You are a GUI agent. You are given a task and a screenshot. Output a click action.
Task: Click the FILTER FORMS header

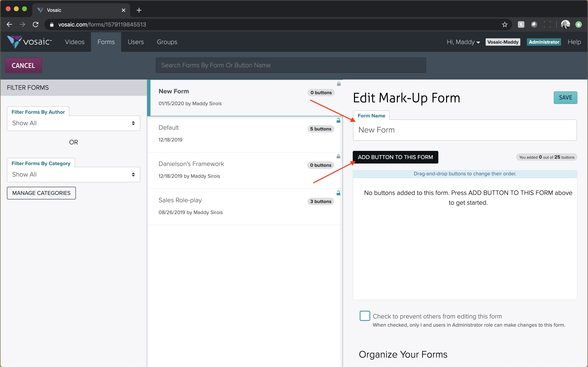(74, 88)
